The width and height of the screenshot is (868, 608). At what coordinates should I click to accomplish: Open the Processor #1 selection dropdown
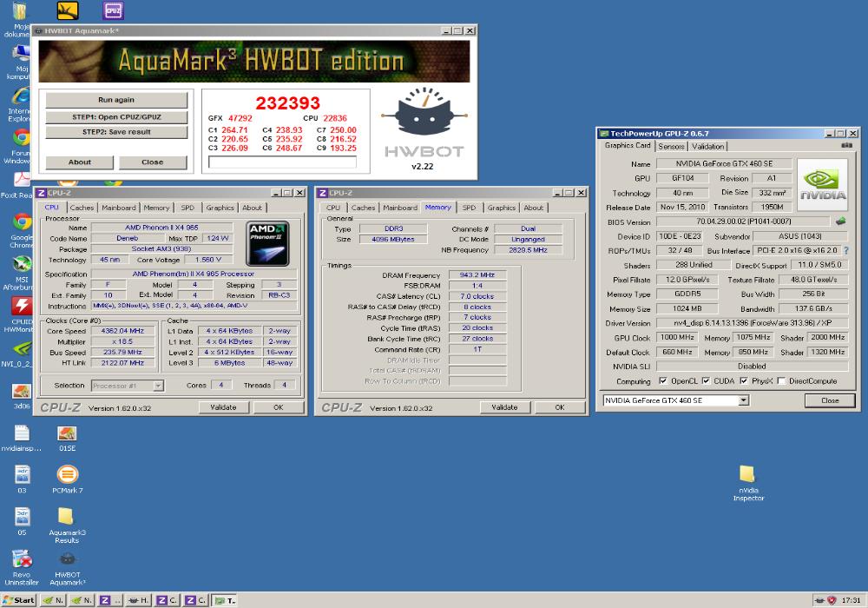158,386
